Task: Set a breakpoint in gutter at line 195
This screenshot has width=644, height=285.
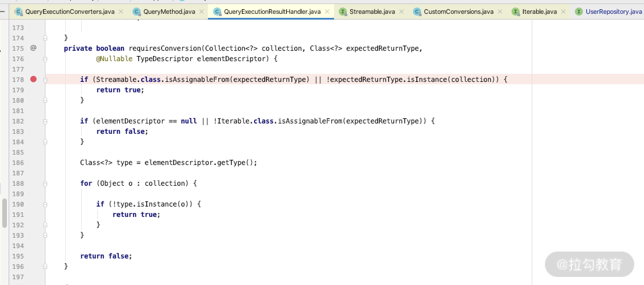Action: coord(33,256)
